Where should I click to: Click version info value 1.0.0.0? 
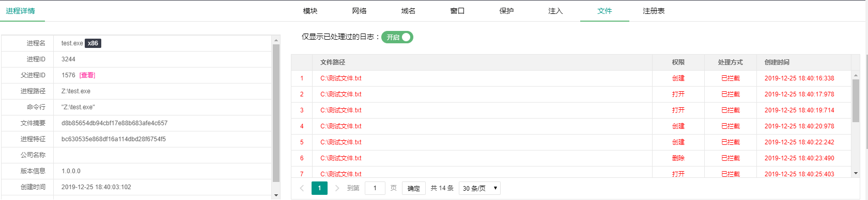[71, 171]
